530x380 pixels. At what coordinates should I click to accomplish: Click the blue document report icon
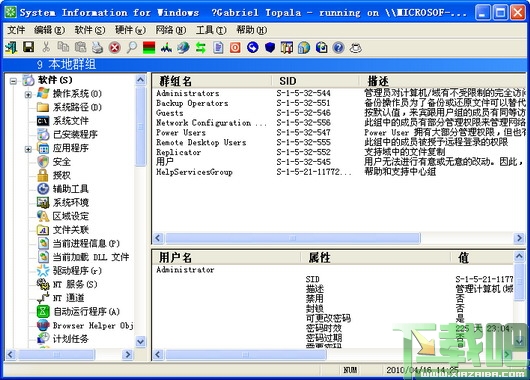point(218,48)
